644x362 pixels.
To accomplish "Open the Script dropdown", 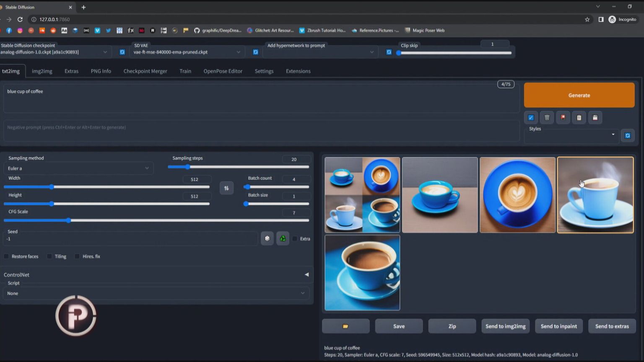I will (x=156, y=293).
